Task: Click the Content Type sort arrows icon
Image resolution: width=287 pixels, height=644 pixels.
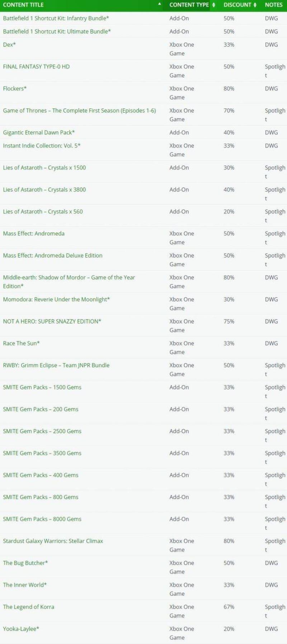Action: click(x=214, y=5)
